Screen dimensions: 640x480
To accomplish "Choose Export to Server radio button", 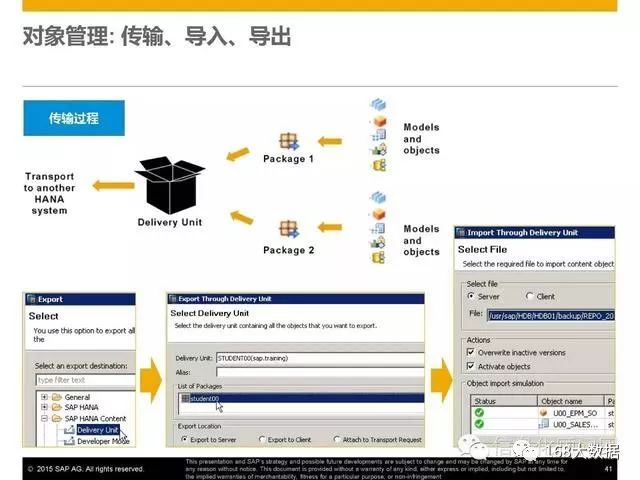I will click(185, 440).
